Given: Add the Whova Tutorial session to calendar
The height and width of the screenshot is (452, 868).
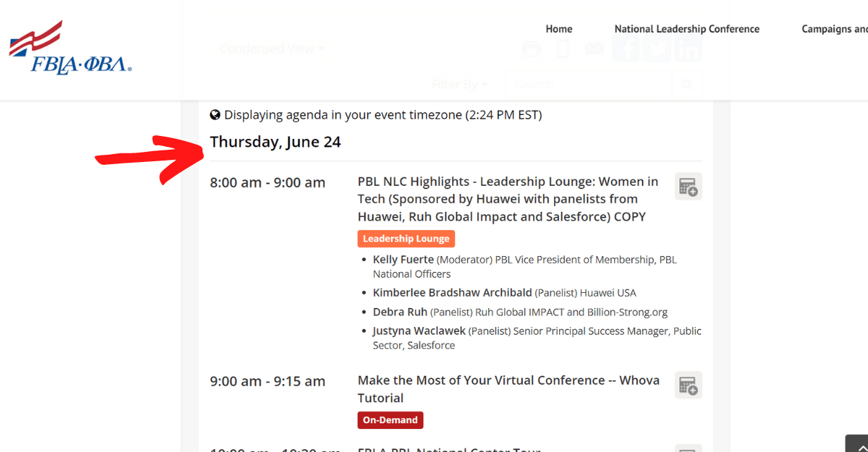Looking at the screenshot, I should (x=688, y=385).
